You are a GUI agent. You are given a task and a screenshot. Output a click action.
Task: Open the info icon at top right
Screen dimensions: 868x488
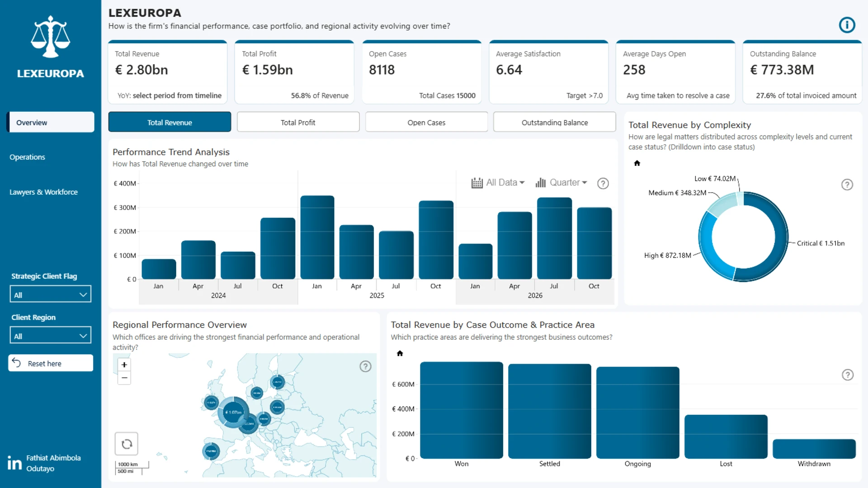[847, 25]
